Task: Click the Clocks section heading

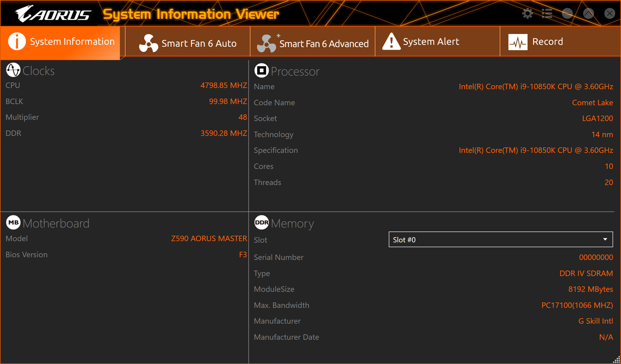Action: coord(38,71)
